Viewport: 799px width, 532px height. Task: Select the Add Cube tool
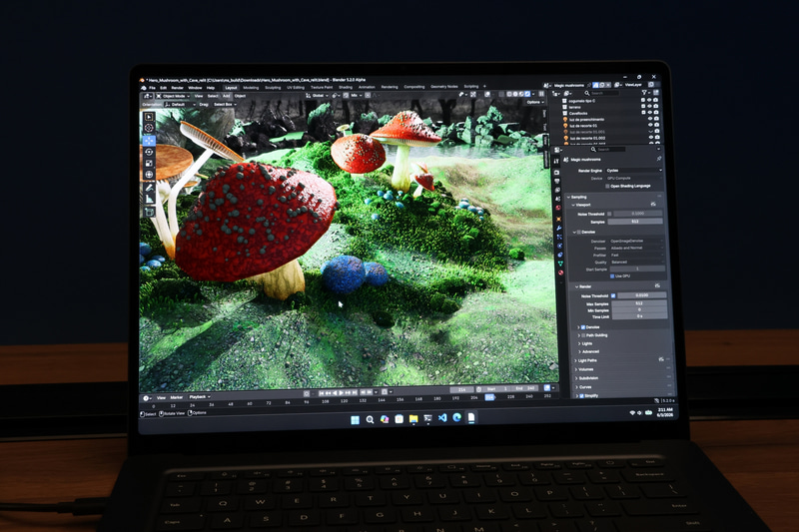click(x=149, y=211)
